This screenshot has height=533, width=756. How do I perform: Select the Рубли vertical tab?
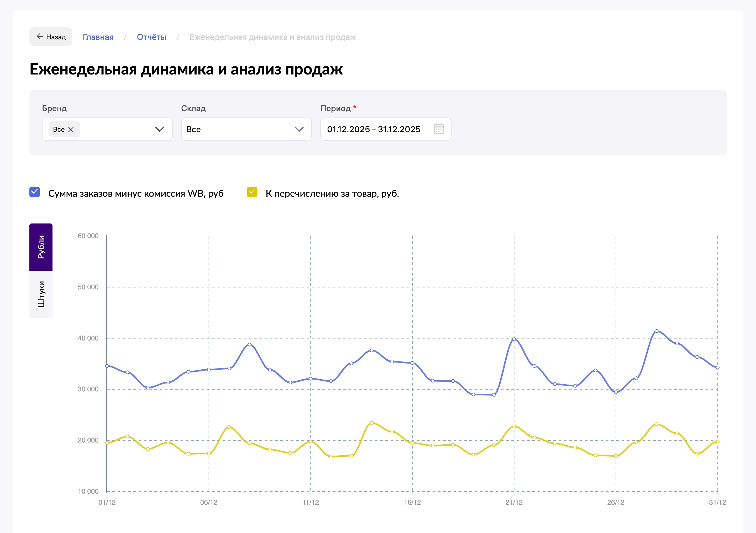[41, 247]
